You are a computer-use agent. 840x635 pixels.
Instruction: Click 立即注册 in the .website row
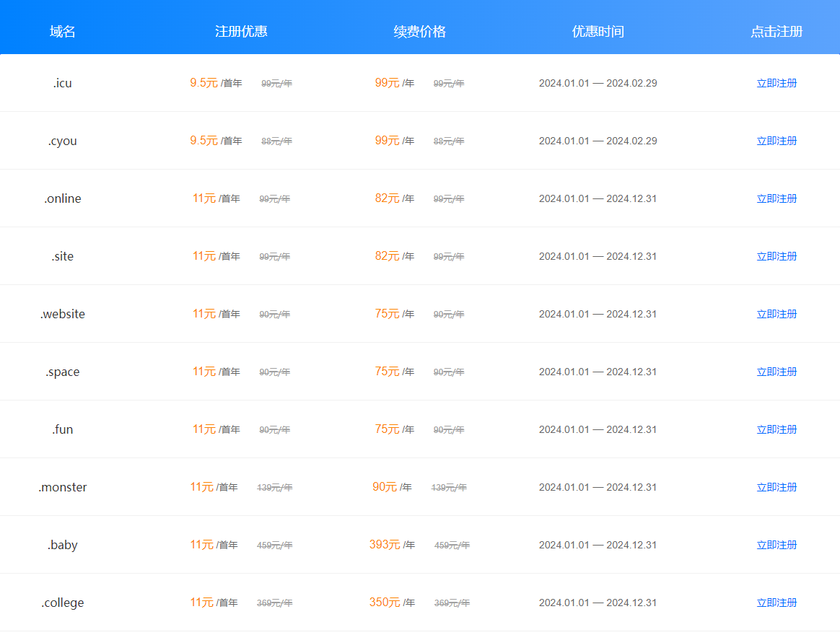[776, 314]
